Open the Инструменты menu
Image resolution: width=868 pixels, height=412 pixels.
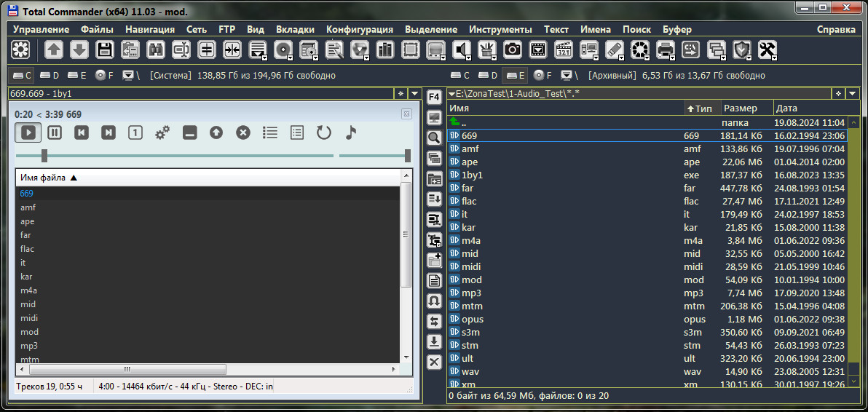(500, 29)
